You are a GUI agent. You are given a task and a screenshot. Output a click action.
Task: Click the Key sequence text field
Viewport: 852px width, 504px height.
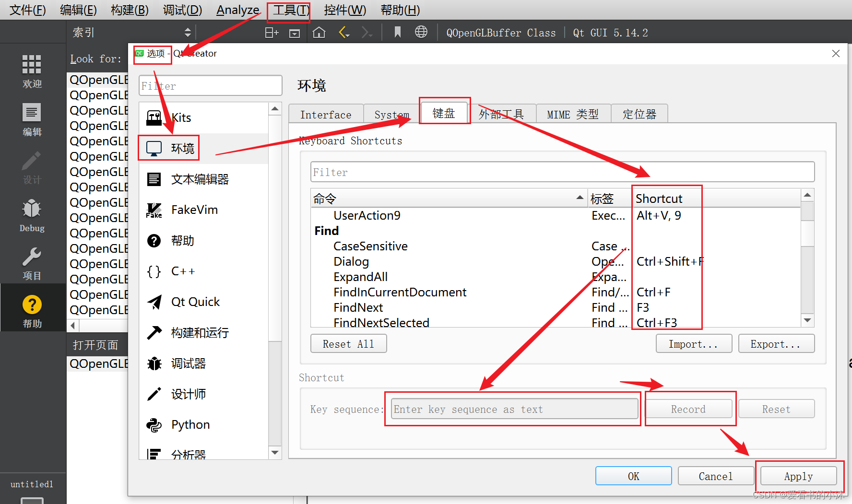point(514,409)
